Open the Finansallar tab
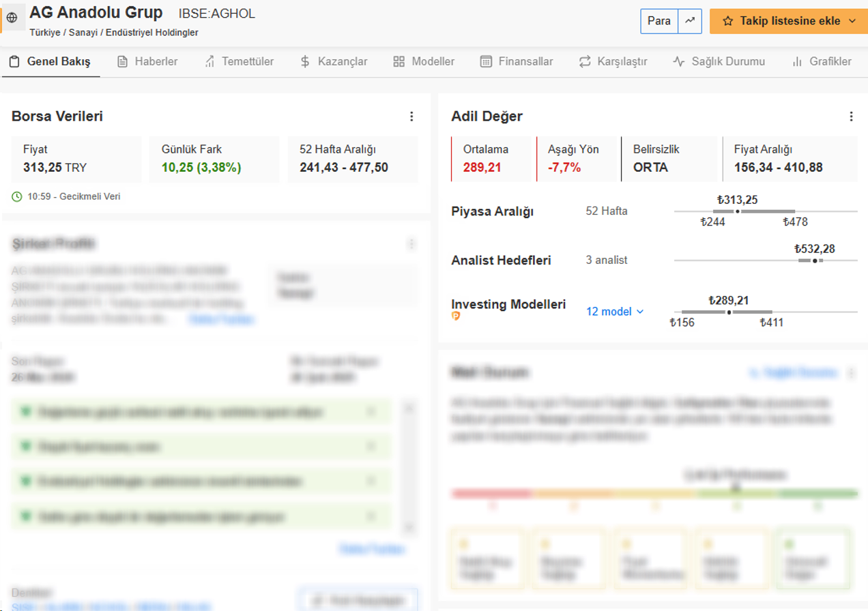Image resolution: width=868 pixels, height=611 pixels. tap(517, 61)
